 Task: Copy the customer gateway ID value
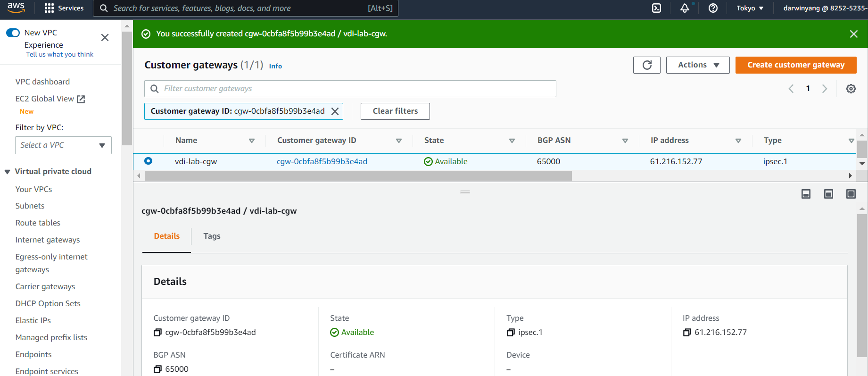click(157, 333)
